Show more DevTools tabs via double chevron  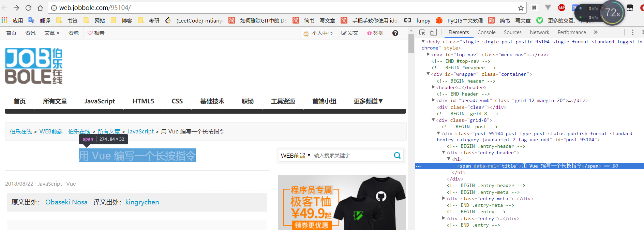point(596,32)
